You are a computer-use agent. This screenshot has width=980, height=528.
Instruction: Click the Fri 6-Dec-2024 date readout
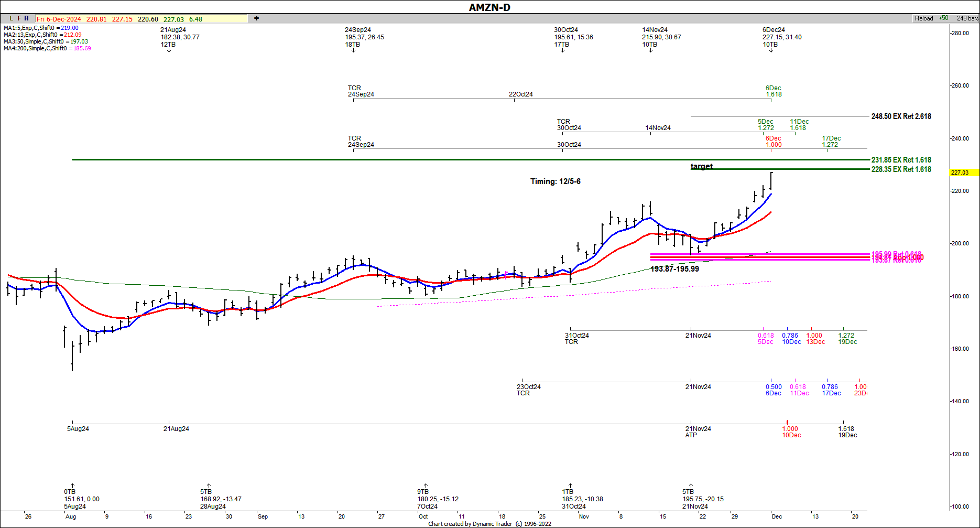click(59, 19)
